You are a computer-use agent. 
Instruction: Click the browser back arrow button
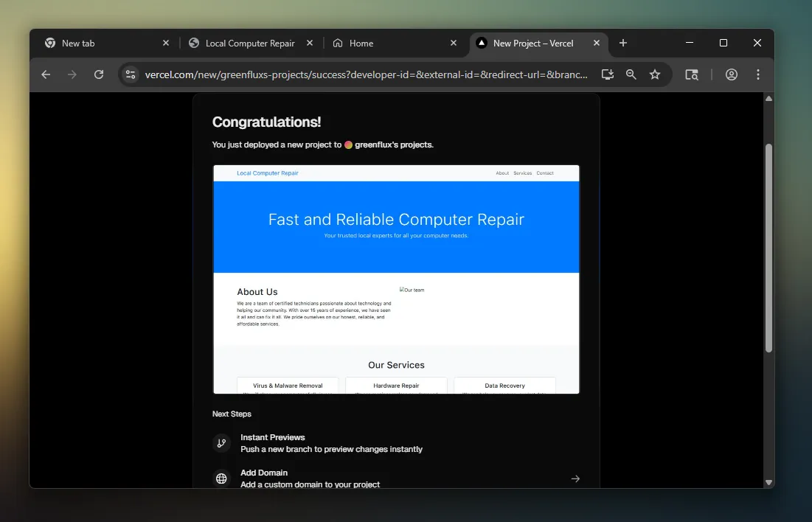tap(46, 74)
